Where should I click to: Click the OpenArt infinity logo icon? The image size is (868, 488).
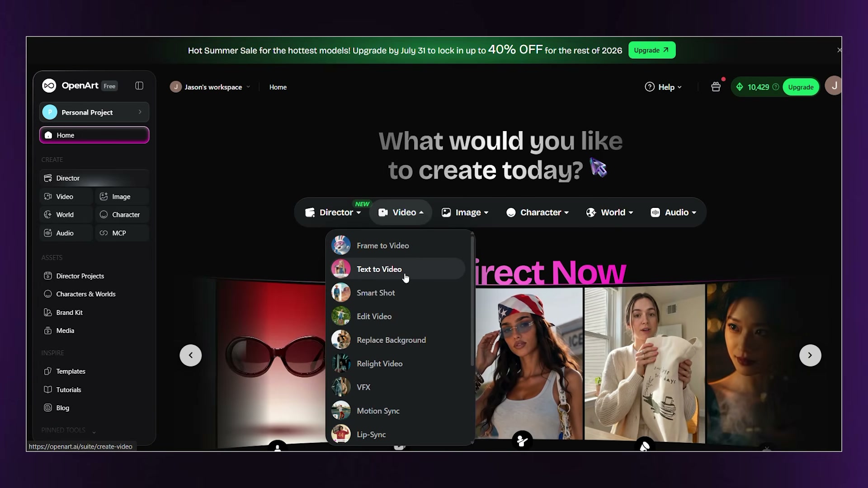[x=49, y=86]
